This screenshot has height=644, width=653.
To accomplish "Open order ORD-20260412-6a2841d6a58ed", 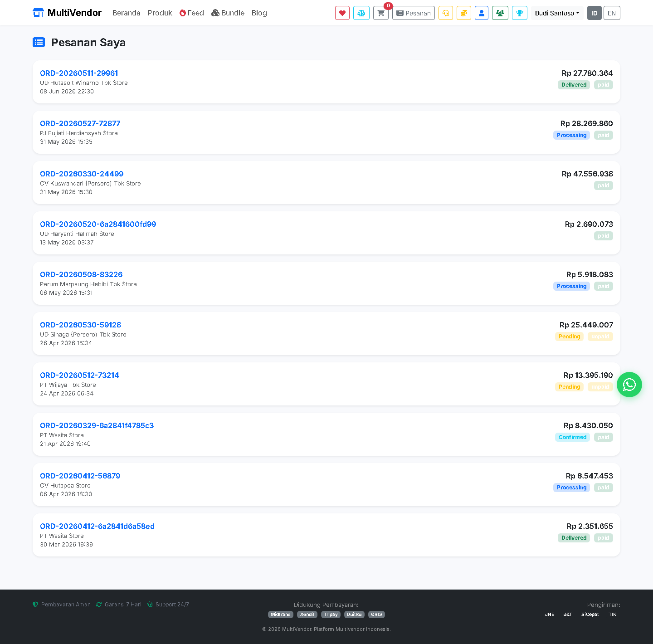I will click(97, 526).
